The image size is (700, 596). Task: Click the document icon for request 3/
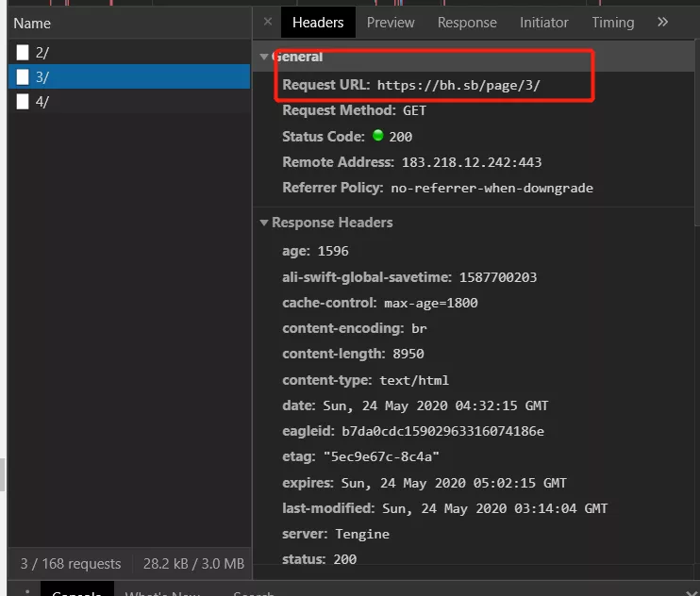(23, 77)
